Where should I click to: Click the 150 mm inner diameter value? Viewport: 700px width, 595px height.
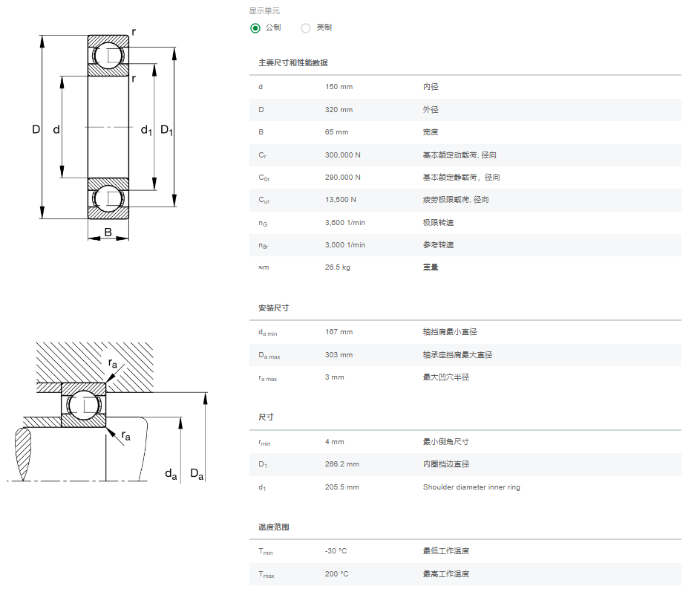(338, 87)
